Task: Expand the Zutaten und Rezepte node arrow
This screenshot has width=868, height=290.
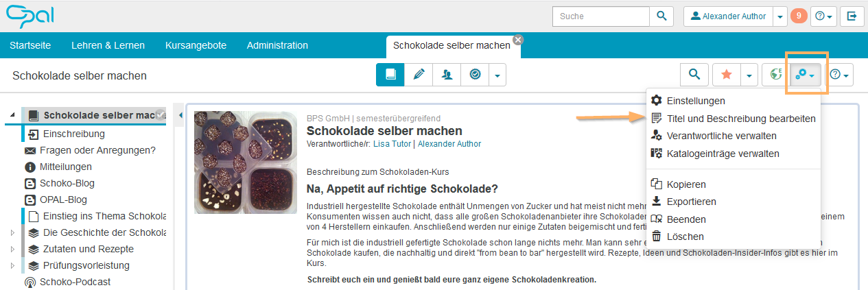Action: coord(12,250)
